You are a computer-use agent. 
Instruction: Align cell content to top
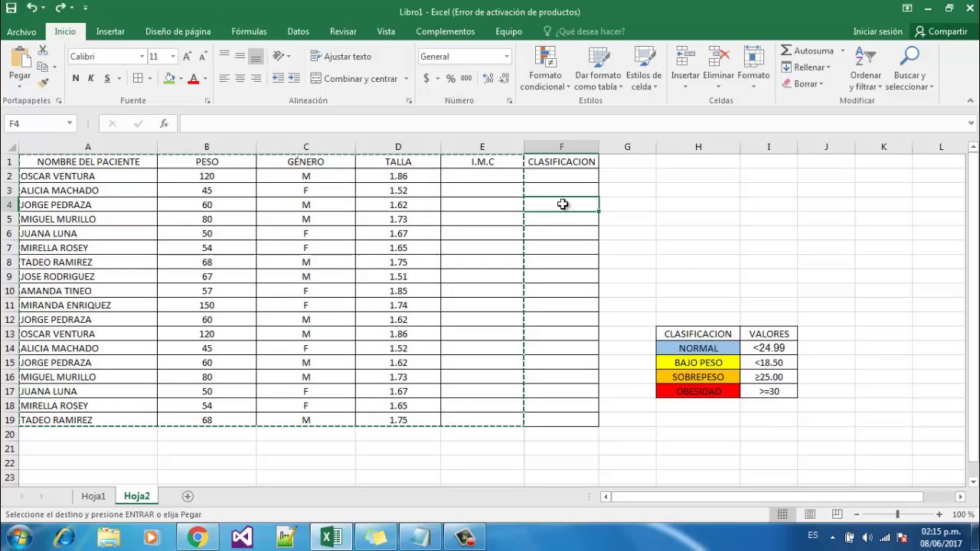tap(224, 56)
